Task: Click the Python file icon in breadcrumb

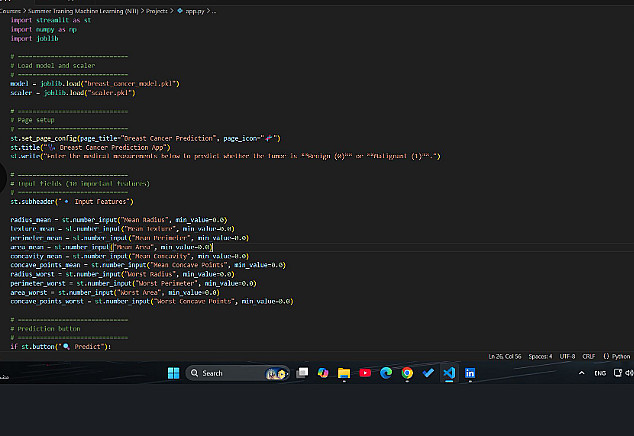Action: [x=180, y=11]
